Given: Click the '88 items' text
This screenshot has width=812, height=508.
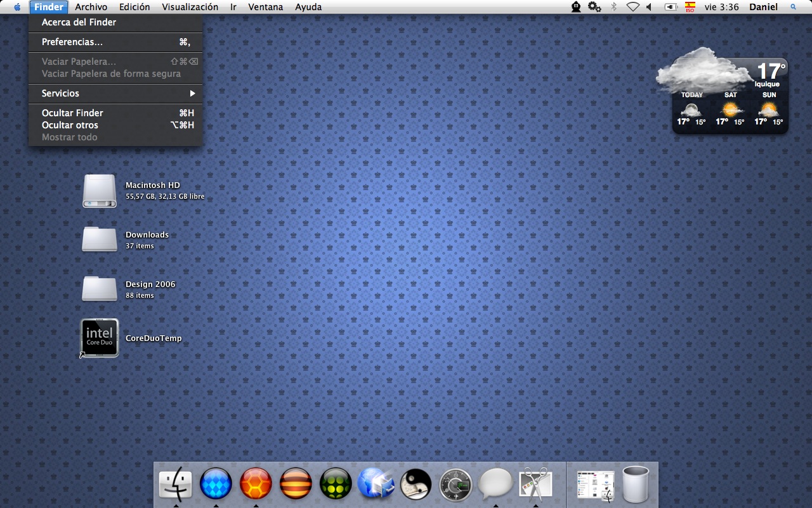Looking at the screenshot, I should tap(140, 296).
